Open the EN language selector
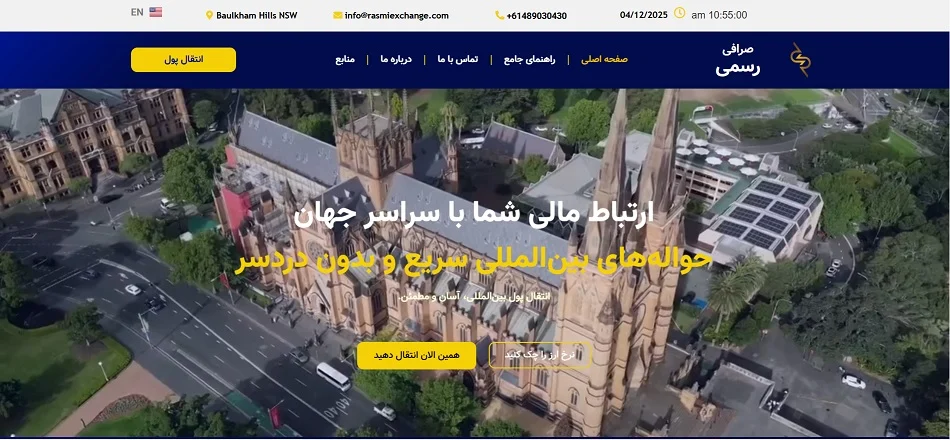This screenshot has height=440, width=950. 137,13
